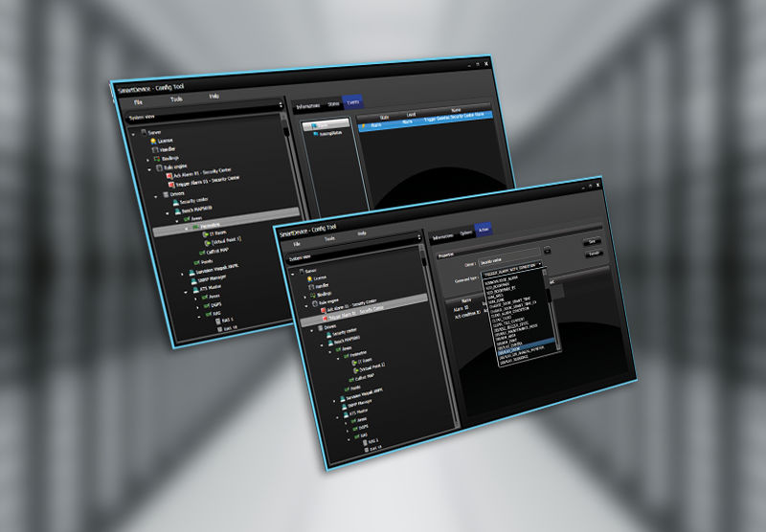The width and height of the screenshot is (766, 532).
Task: Open Help menu in front window
Action: tap(362, 233)
